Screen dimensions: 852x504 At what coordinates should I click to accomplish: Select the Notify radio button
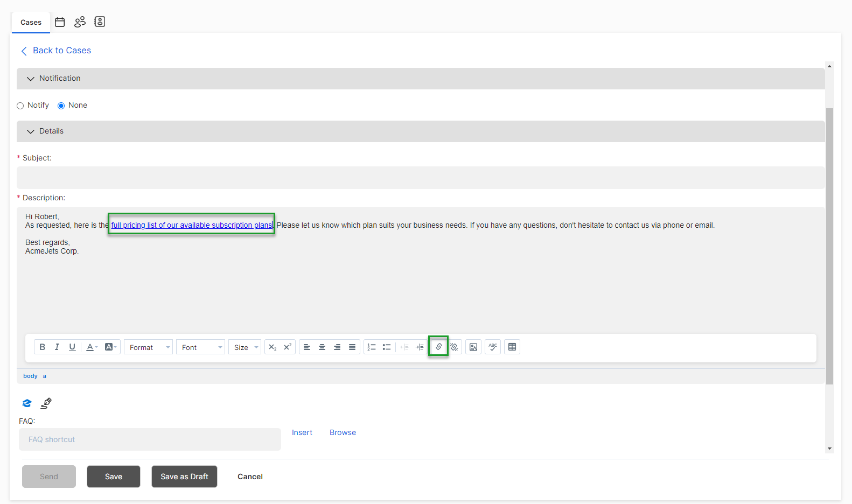click(20, 106)
